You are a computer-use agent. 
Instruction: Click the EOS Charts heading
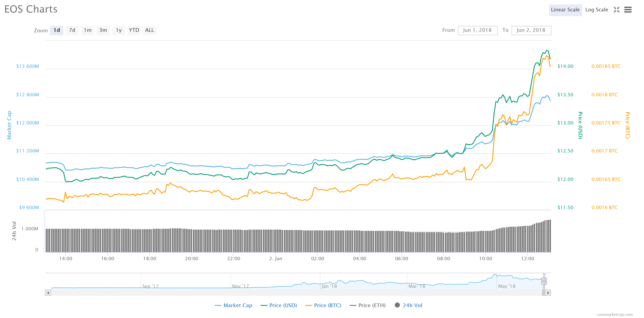(x=31, y=9)
